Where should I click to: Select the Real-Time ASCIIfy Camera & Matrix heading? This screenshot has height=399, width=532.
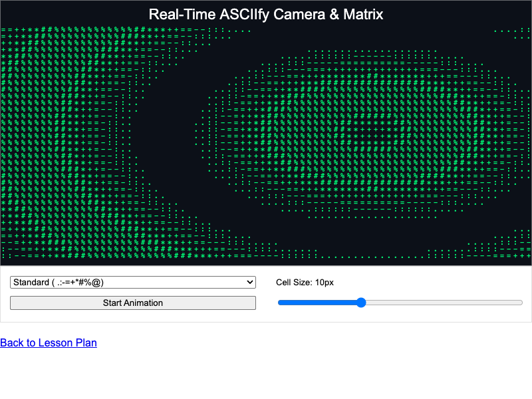[265, 15]
